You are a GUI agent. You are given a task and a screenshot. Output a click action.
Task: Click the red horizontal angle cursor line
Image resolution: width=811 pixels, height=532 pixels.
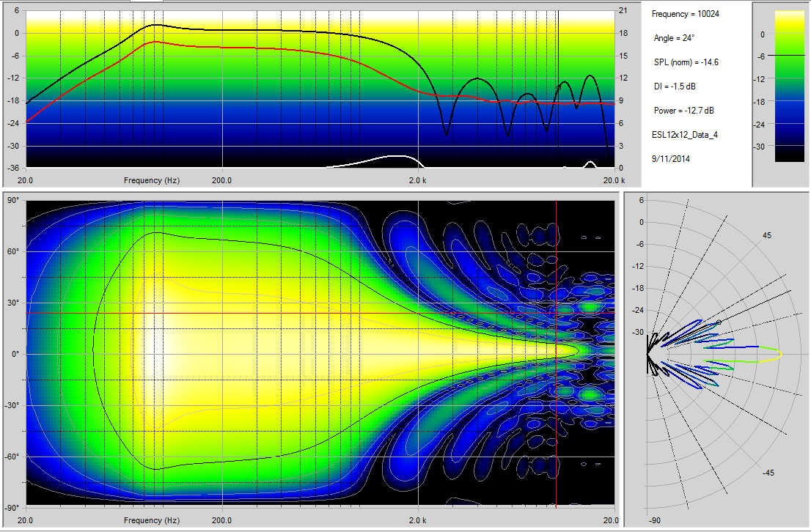(x=320, y=314)
